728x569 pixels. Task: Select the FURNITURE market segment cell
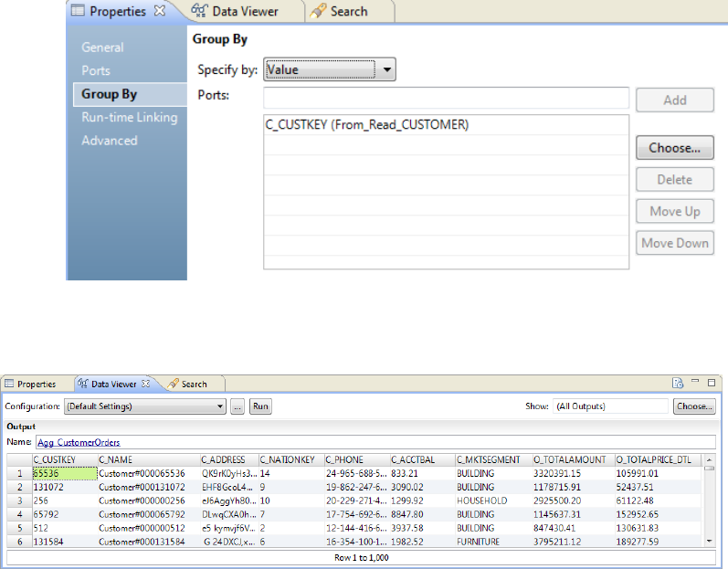point(494,542)
